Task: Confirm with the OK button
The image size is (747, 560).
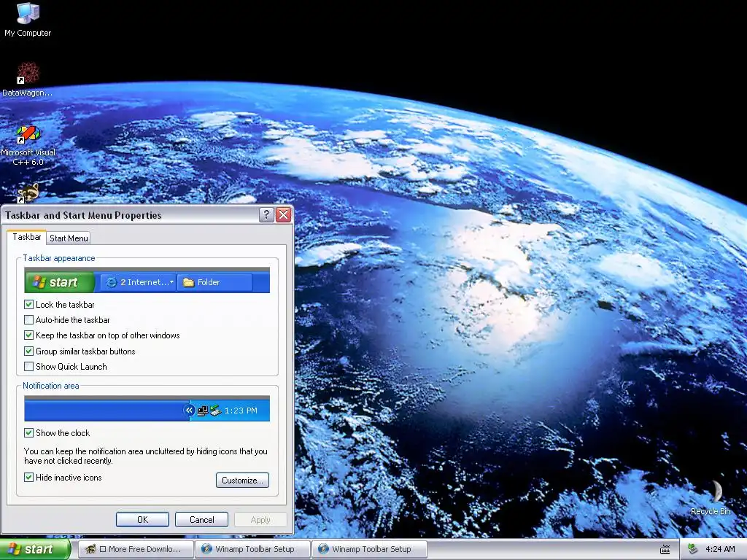Action: coord(142,519)
